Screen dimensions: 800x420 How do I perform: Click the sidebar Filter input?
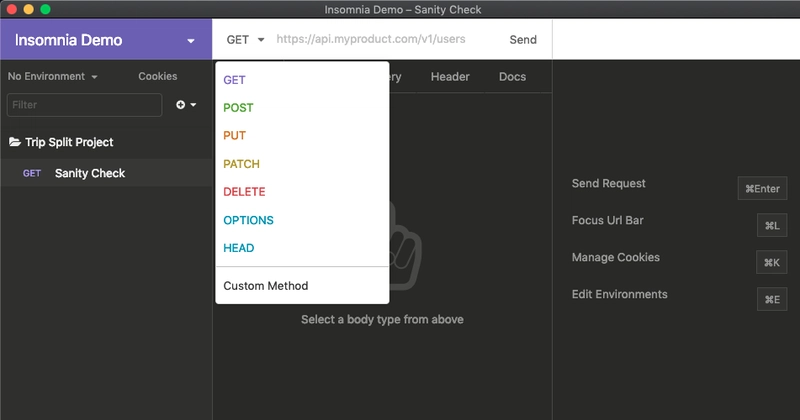[84, 105]
